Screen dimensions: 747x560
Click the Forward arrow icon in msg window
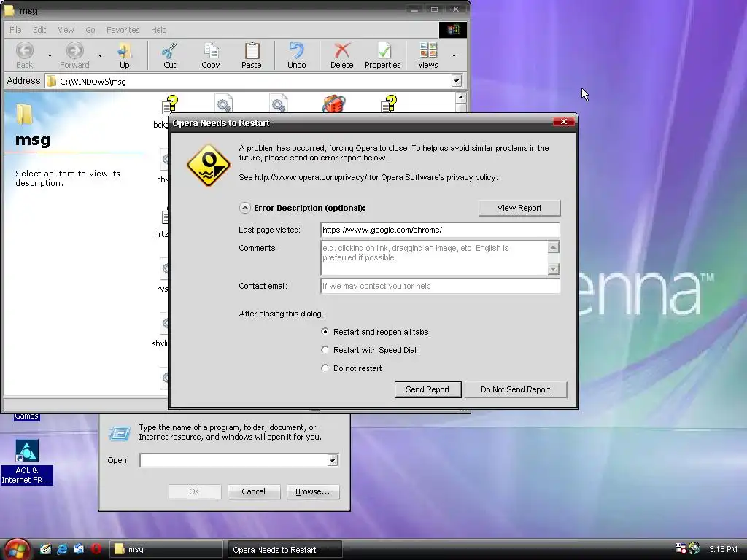[75, 50]
